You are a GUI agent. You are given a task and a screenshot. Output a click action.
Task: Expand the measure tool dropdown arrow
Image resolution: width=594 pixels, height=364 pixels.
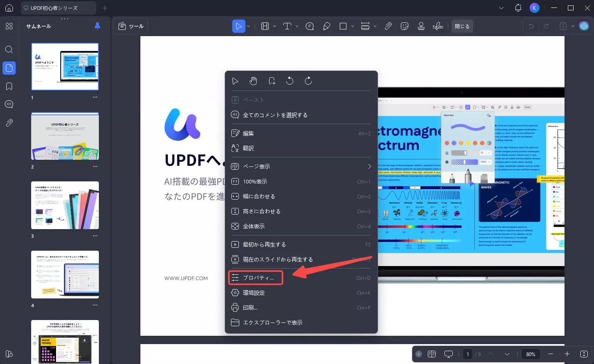375,26
